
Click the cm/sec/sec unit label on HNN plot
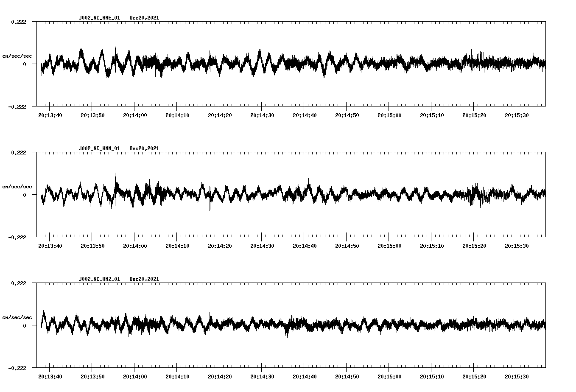point(17,187)
